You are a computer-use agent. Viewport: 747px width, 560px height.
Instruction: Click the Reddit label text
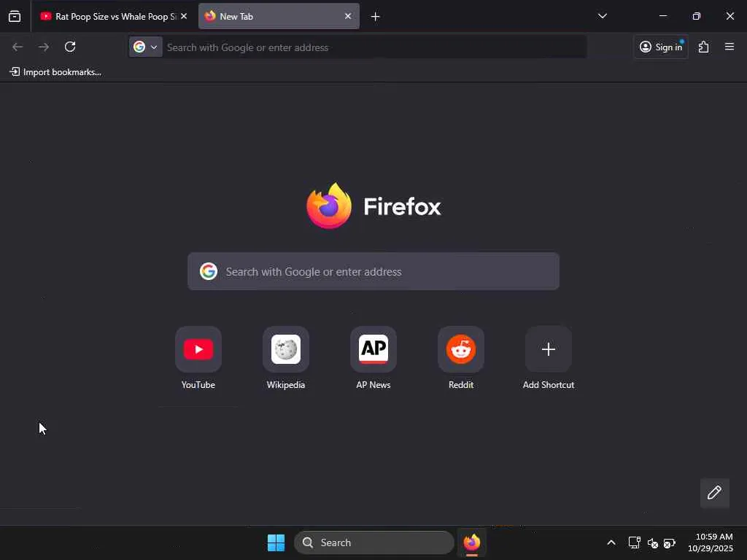(x=461, y=385)
